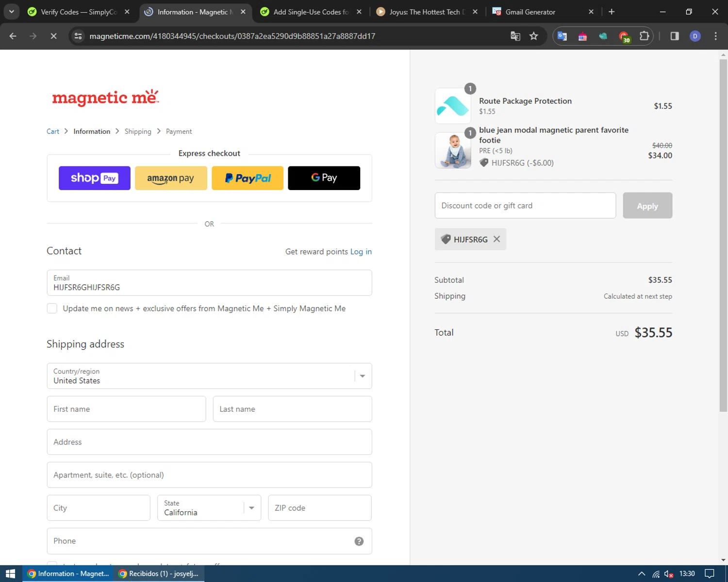Open the Google Translate extension
Image resolution: width=728 pixels, height=582 pixels.
562,36
